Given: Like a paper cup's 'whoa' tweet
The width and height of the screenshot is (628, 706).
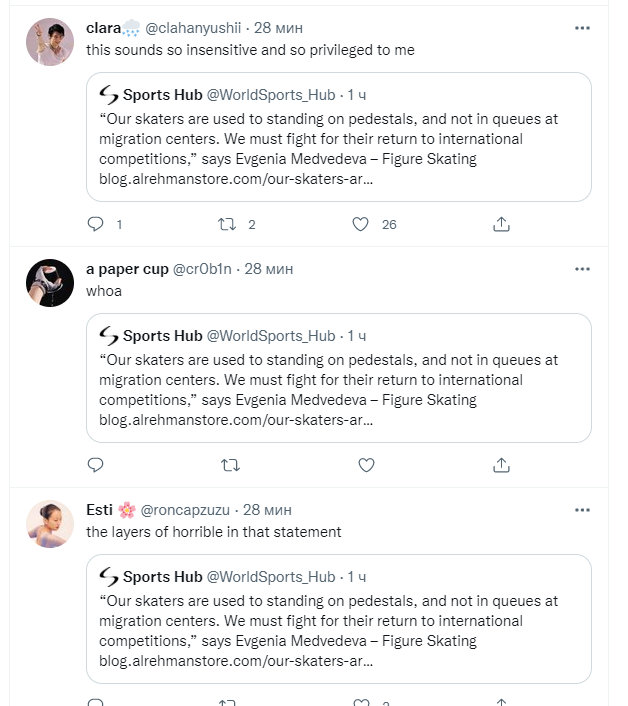Looking at the screenshot, I should pos(367,465).
